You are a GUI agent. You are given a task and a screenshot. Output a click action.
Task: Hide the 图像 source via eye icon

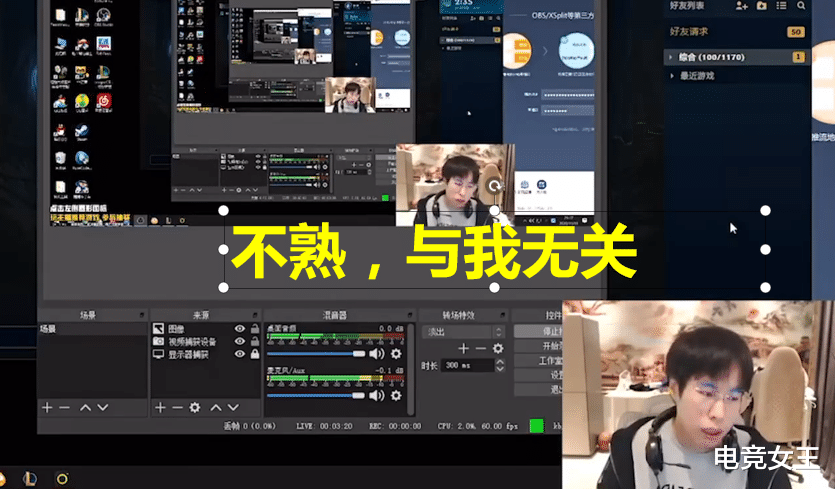pos(240,329)
